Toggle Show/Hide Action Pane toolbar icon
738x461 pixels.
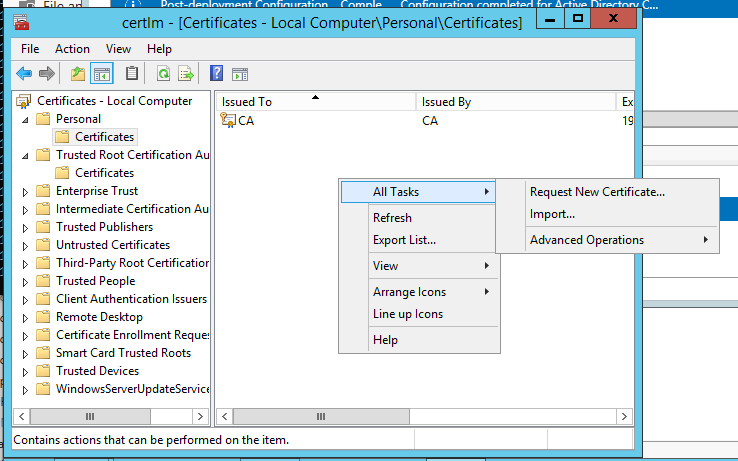(240, 74)
